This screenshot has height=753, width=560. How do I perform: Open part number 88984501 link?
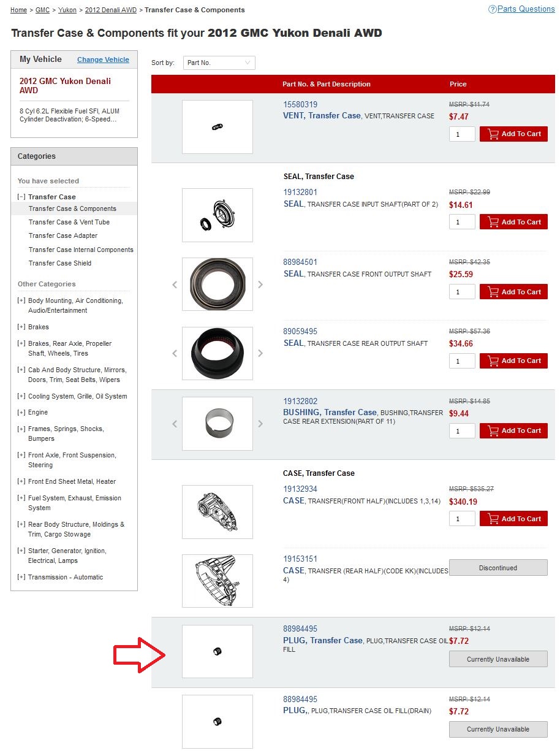pos(300,262)
